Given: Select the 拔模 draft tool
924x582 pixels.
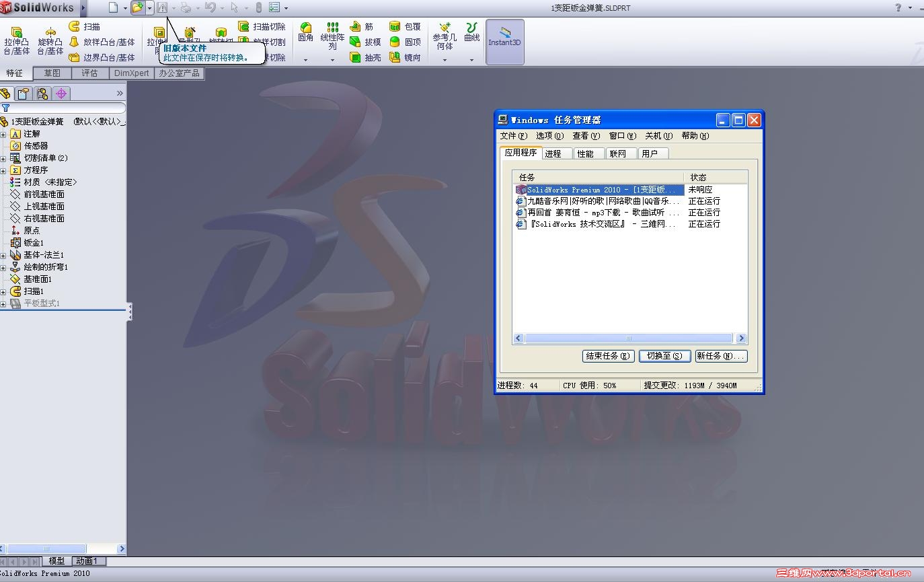Looking at the screenshot, I should (365, 42).
